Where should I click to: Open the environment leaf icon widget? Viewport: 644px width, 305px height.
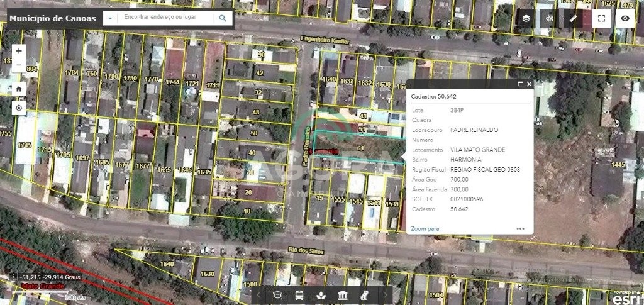[x=321, y=295]
